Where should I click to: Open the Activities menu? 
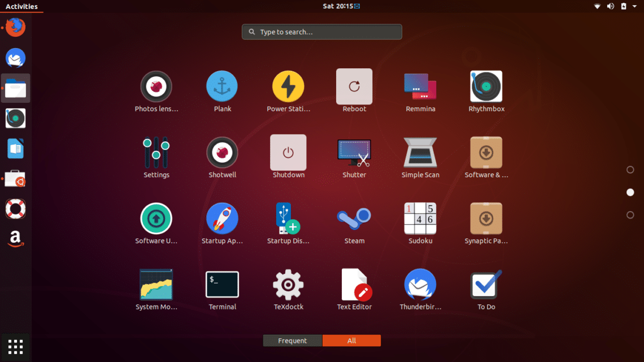21,6
